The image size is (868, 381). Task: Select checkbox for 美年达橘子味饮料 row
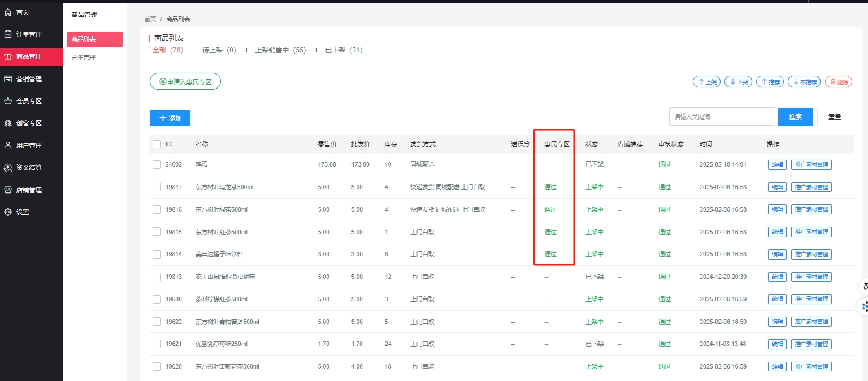(157, 255)
